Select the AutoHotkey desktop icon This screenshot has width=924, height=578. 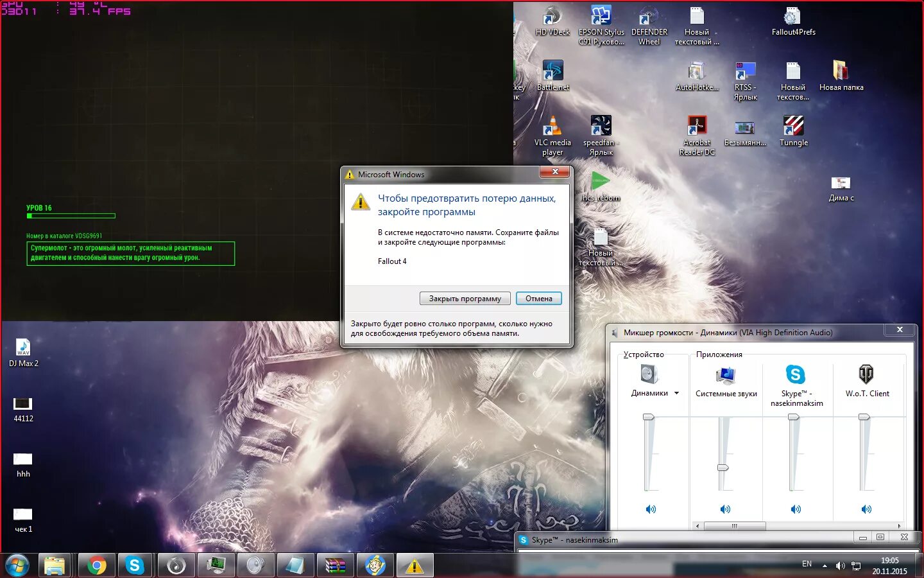click(x=697, y=76)
